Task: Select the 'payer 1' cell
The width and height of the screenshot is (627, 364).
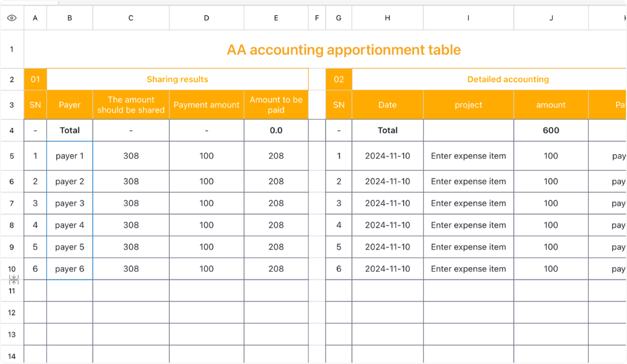Action: (x=70, y=156)
